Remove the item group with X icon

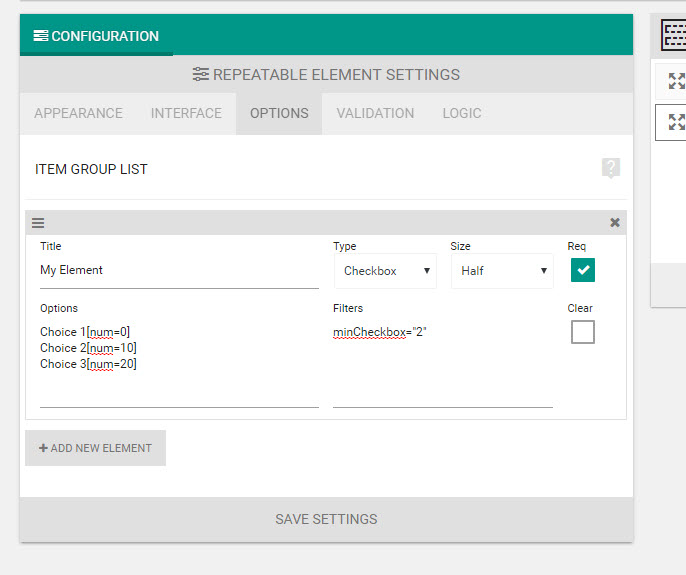point(615,223)
